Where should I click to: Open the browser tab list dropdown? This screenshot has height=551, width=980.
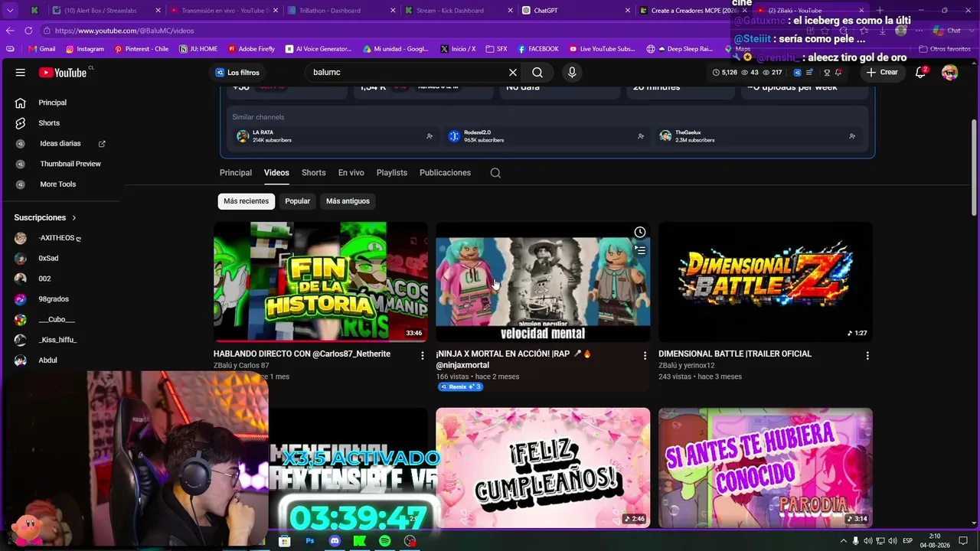10,11
